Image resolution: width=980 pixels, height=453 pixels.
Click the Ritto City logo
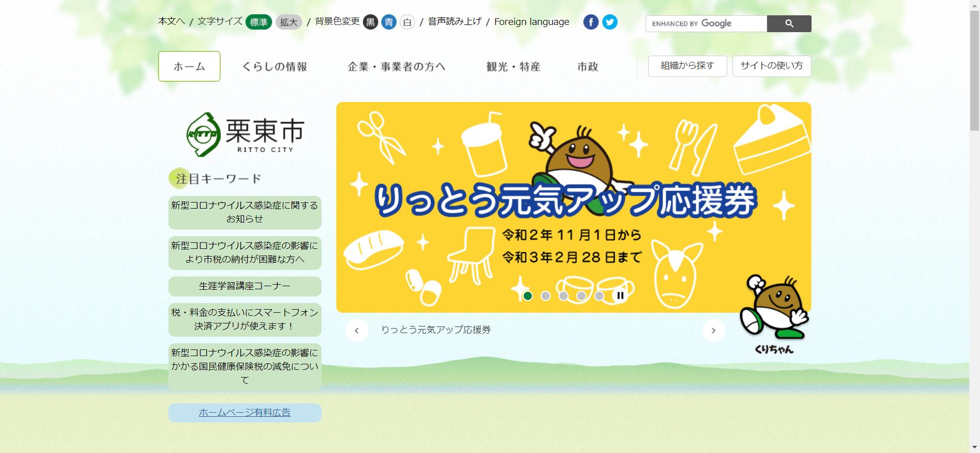(x=246, y=134)
